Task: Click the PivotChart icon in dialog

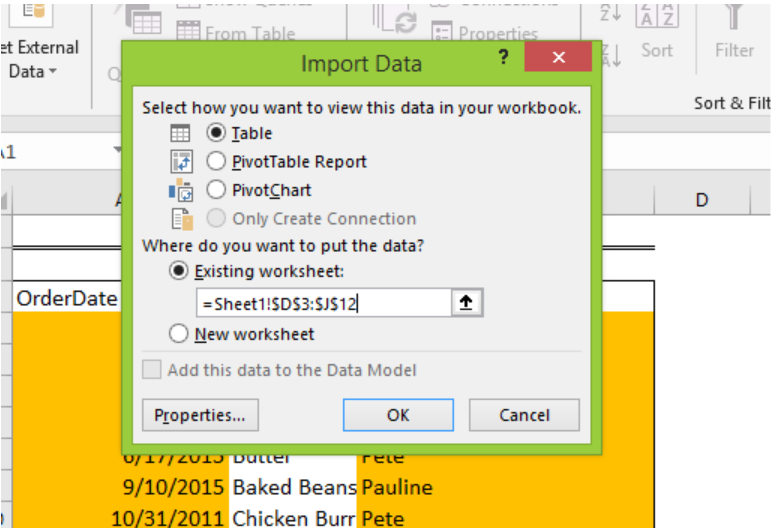Action: point(181,190)
